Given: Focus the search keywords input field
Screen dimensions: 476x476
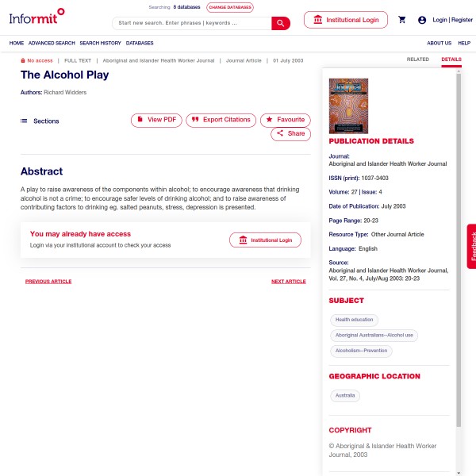Looking at the screenshot, I should point(192,23).
